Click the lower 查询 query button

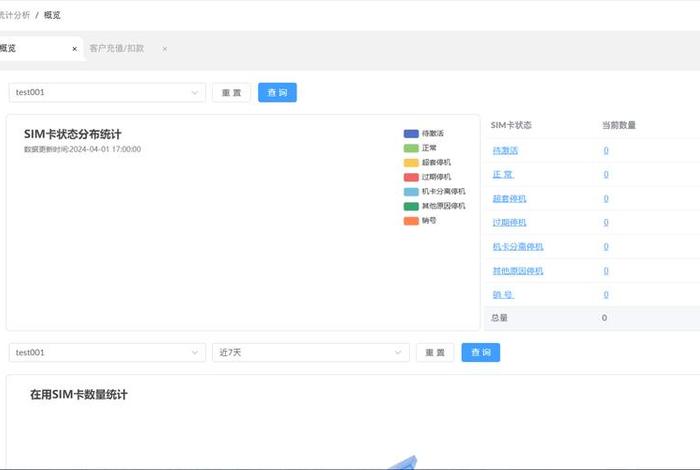(x=481, y=353)
